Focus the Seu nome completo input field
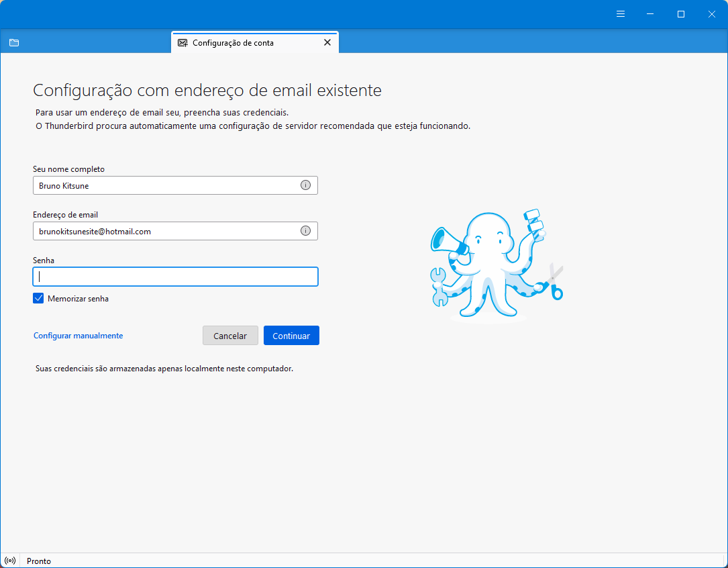728x568 pixels. coord(175,185)
